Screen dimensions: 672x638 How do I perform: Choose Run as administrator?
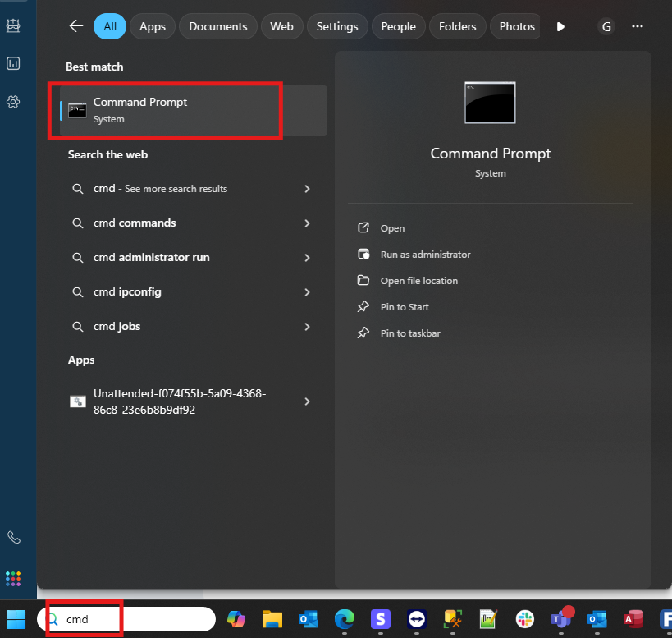(x=414, y=255)
